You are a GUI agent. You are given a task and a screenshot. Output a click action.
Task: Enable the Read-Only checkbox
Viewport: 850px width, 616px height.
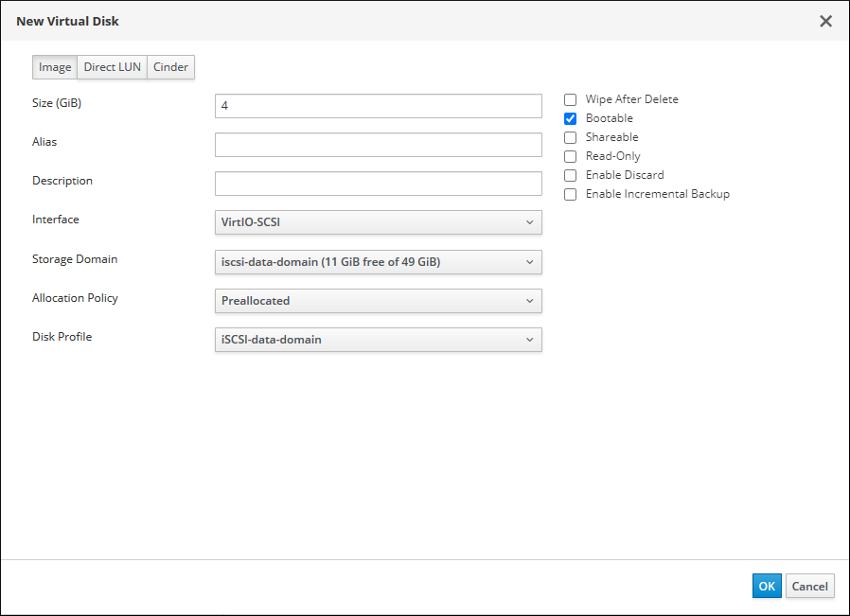570,156
